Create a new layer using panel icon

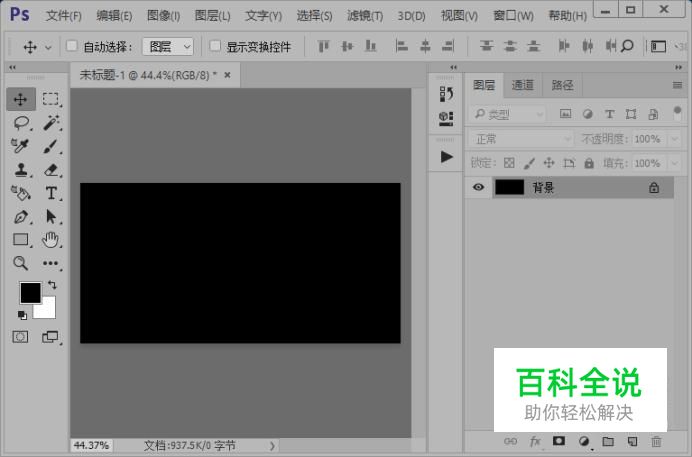(632, 441)
